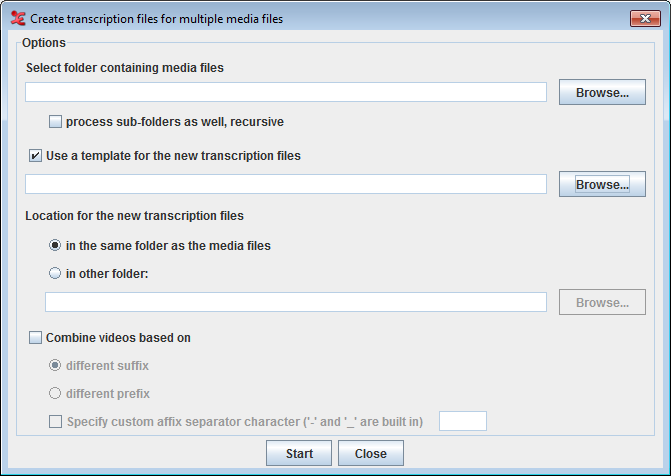Image resolution: width=671 pixels, height=476 pixels.
Task: Select in the same folder as media files
Action: pyautogui.click(x=55, y=245)
